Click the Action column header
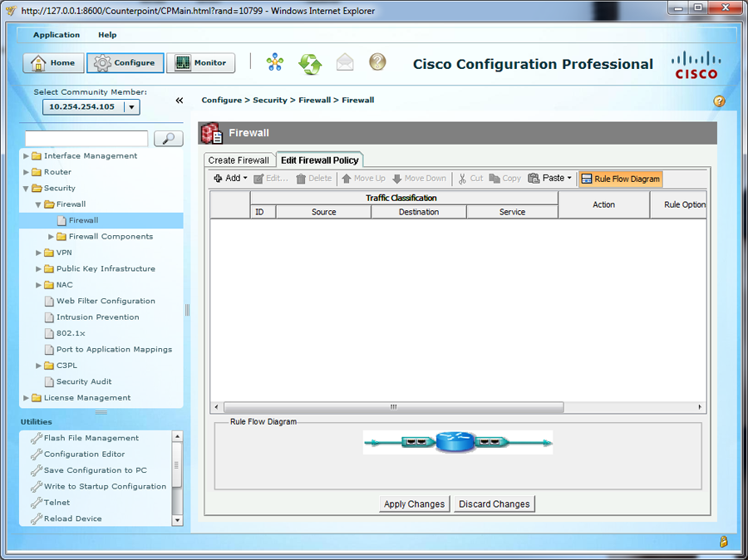Screen dimensions: 748x560 (604, 204)
